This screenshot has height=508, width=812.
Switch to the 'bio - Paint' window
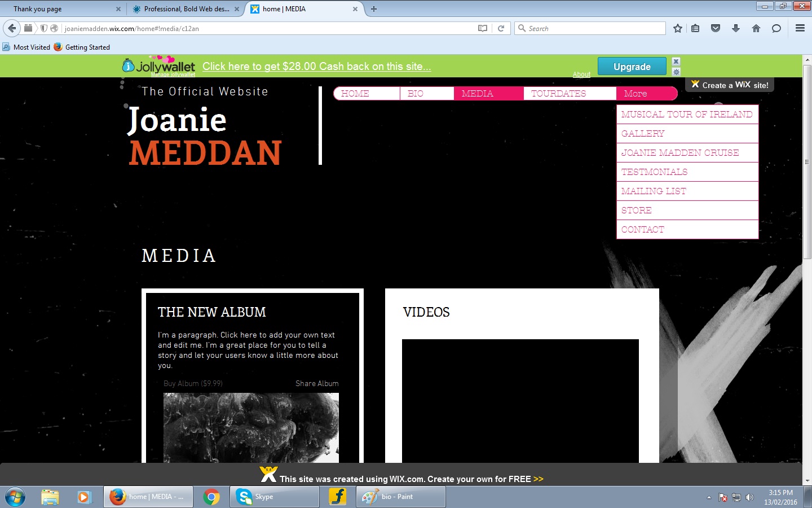tap(400, 497)
